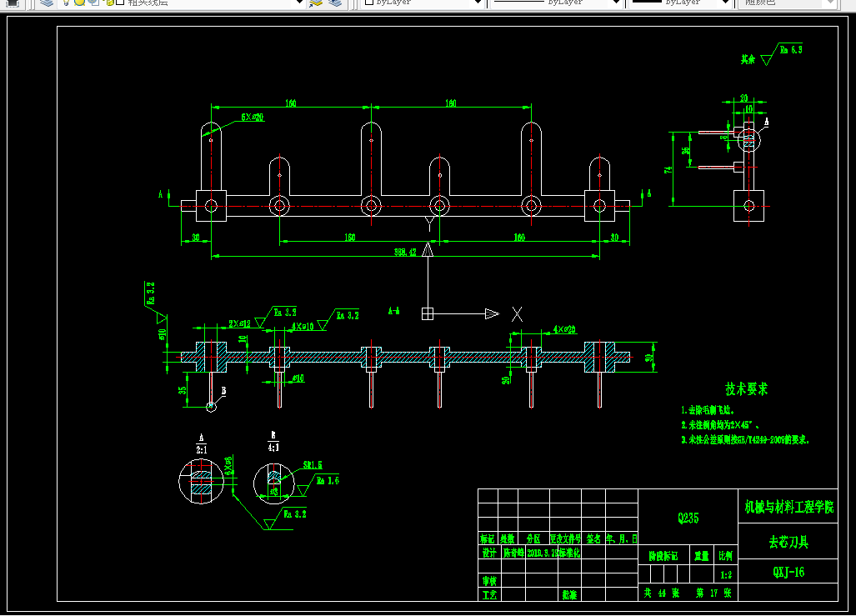Image resolution: width=856 pixels, height=616 pixels.
Task: Select the 技术要求 heading text
Action: pos(746,388)
